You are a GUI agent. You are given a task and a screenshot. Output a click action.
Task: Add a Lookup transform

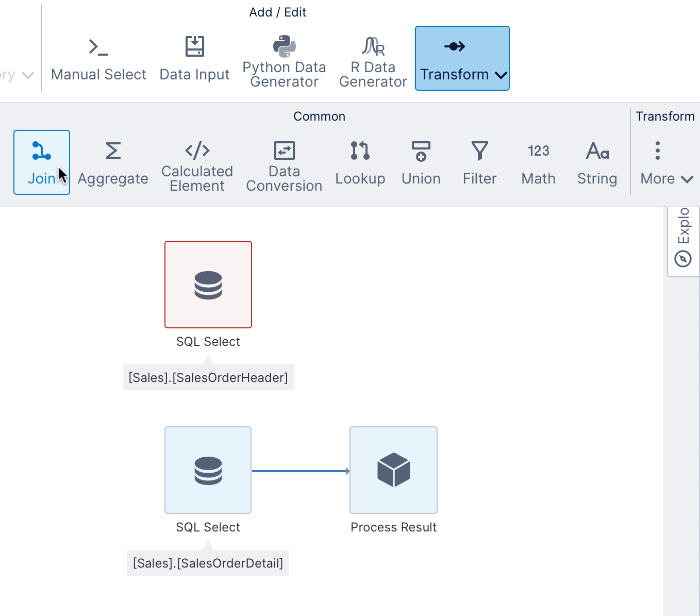click(x=360, y=162)
